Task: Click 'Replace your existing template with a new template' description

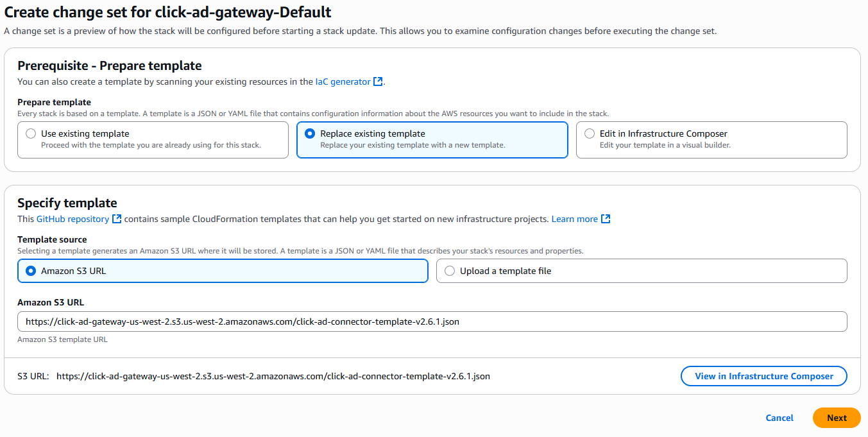Action: (413, 145)
